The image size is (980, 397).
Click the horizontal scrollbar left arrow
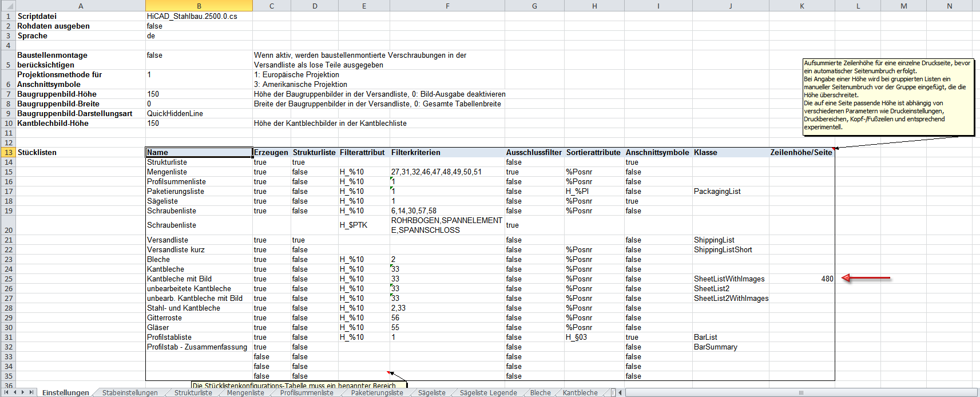click(x=620, y=392)
